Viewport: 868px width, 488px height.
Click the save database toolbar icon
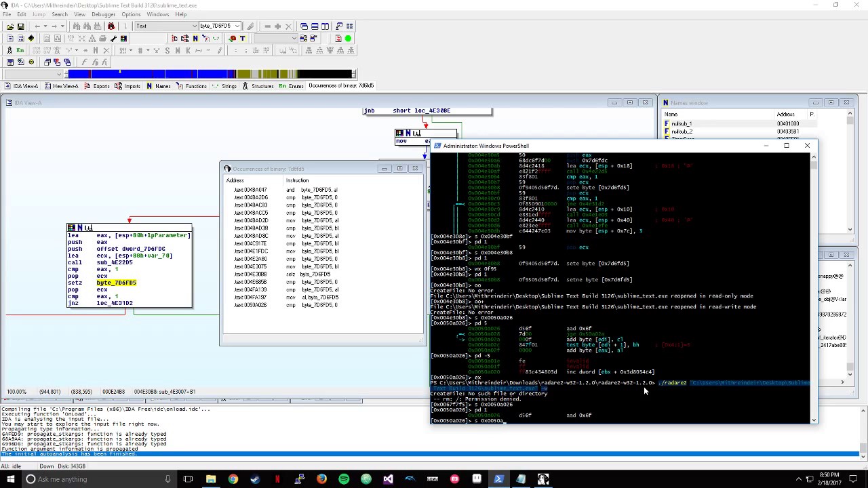point(20,26)
